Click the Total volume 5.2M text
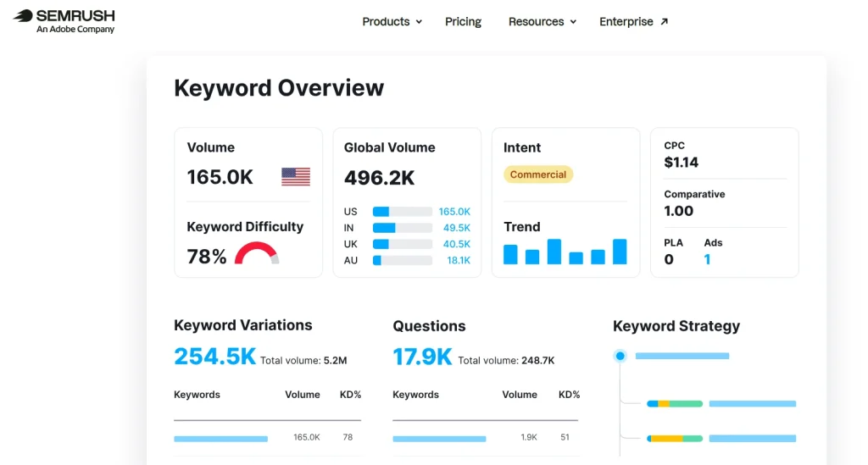 click(303, 361)
